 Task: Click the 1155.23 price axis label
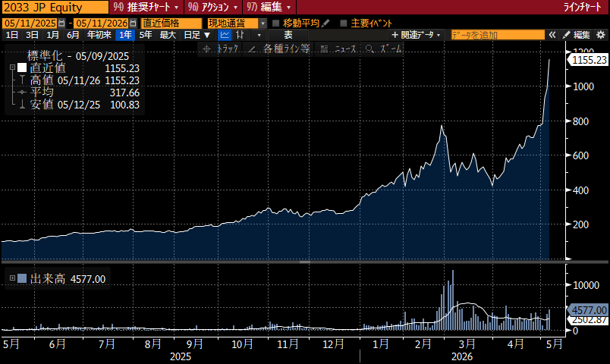589,60
